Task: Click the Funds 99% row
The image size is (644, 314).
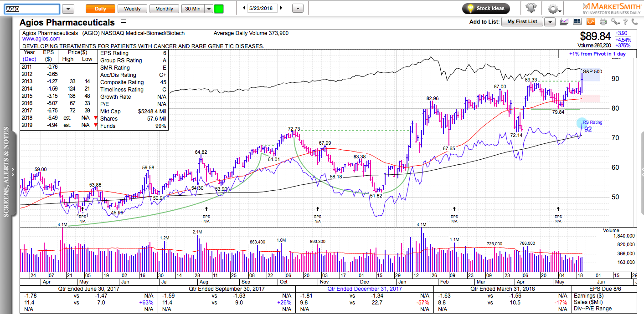Action: click(x=134, y=126)
